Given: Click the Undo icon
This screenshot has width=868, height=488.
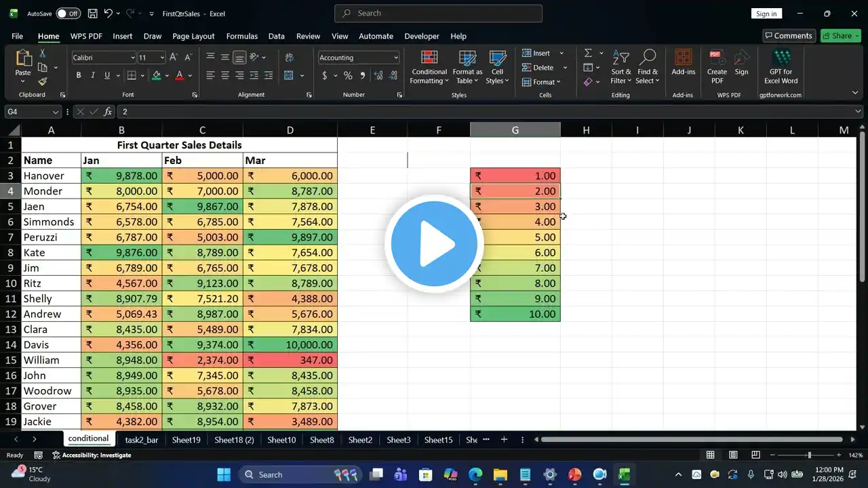Looking at the screenshot, I should pyautogui.click(x=108, y=14).
